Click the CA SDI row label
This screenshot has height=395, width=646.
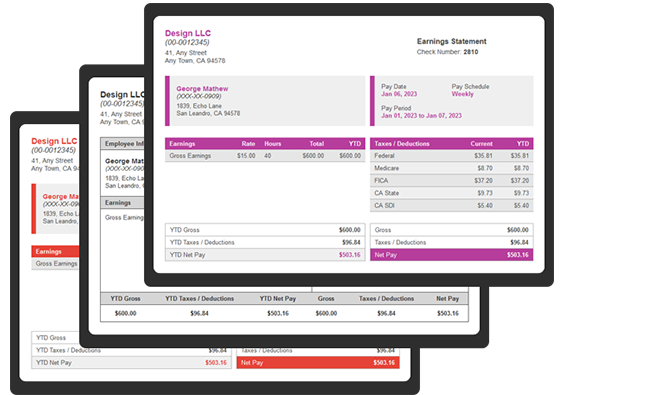point(384,205)
